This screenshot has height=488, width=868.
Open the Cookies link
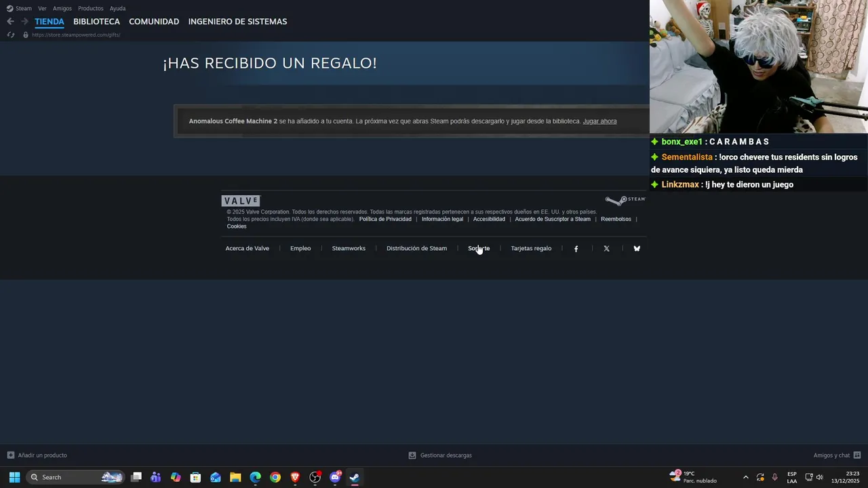click(237, 226)
